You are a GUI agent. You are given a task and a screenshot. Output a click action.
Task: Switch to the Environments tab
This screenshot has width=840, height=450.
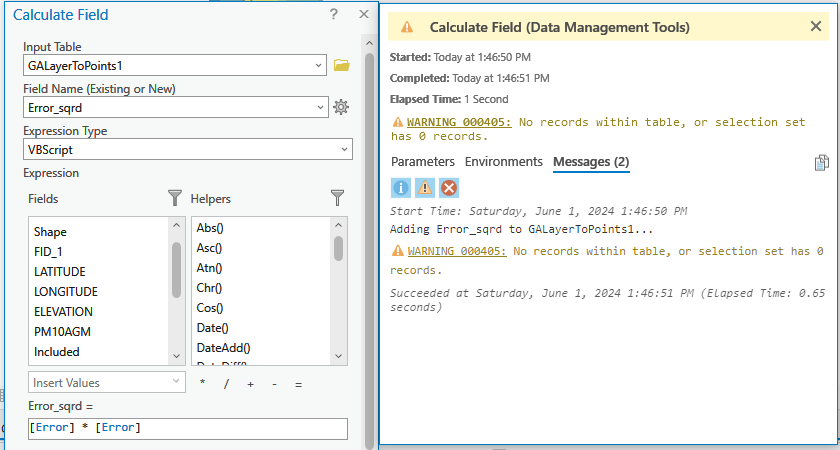pos(504,161)
